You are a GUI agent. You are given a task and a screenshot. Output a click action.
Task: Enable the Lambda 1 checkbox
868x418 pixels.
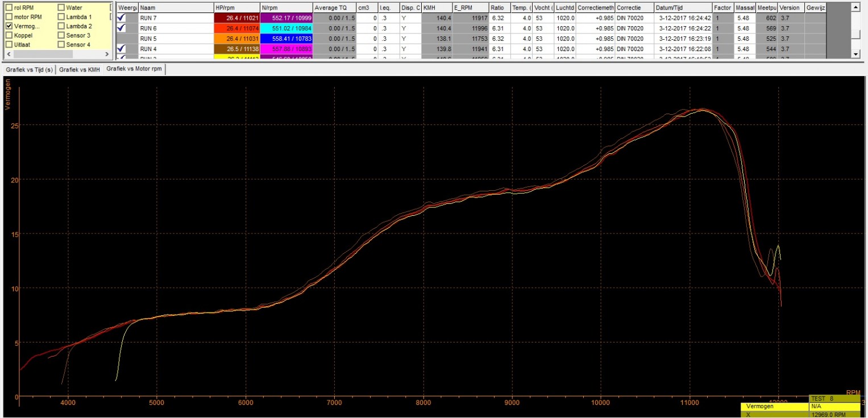tap(61, 17)
